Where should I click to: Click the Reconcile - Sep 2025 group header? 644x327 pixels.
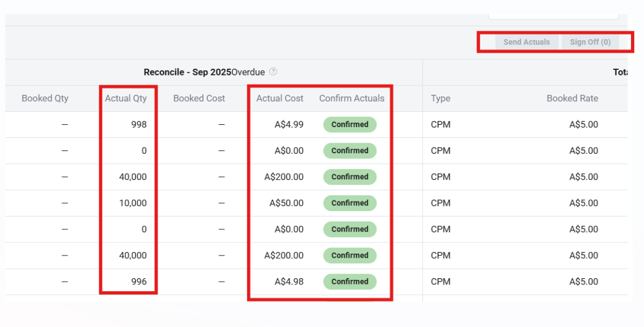pos(187,72)
